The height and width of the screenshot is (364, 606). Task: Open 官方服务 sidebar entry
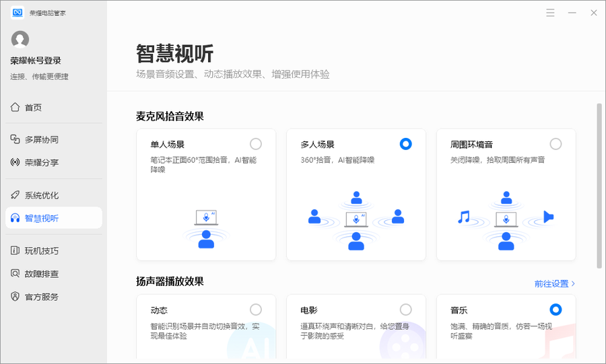coord(54,297)
